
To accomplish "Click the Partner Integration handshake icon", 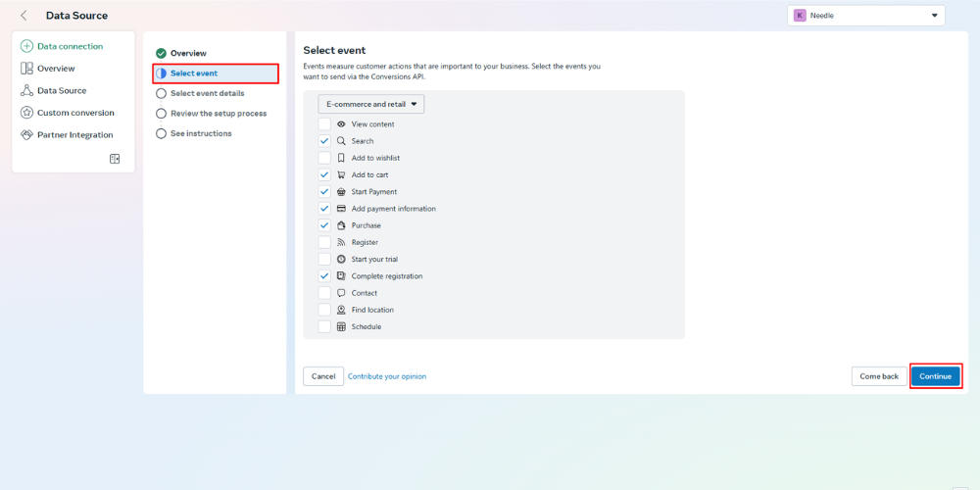I will [26, 135].
